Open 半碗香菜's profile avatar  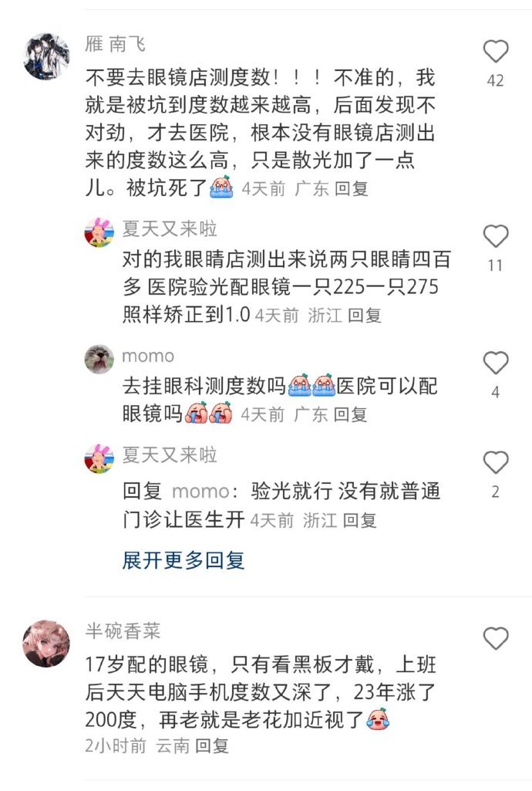[46, 644]
